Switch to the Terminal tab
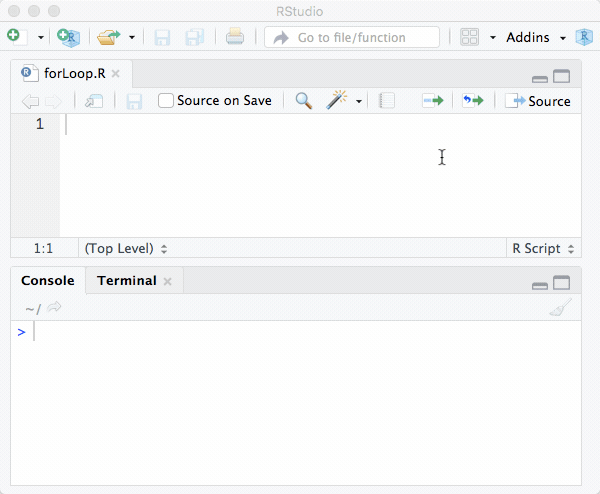Viewport: 600px width, 494px height. [127, 280]
